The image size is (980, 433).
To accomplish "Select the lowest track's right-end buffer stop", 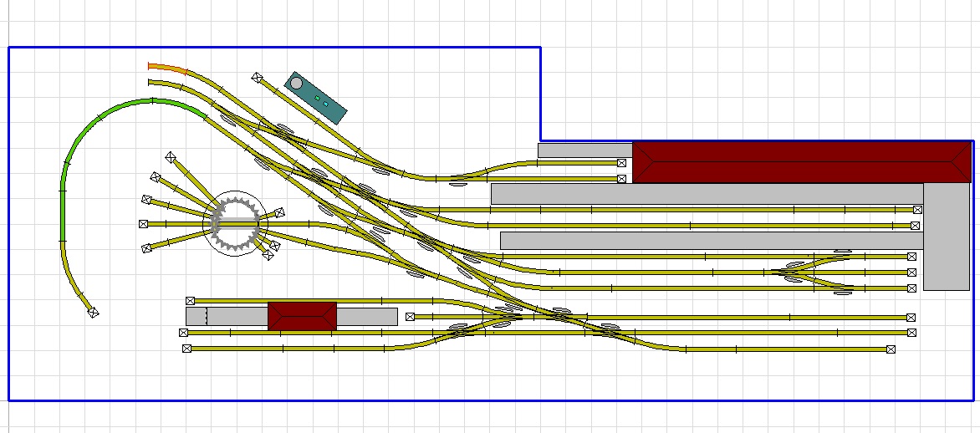I will (891, 349).
